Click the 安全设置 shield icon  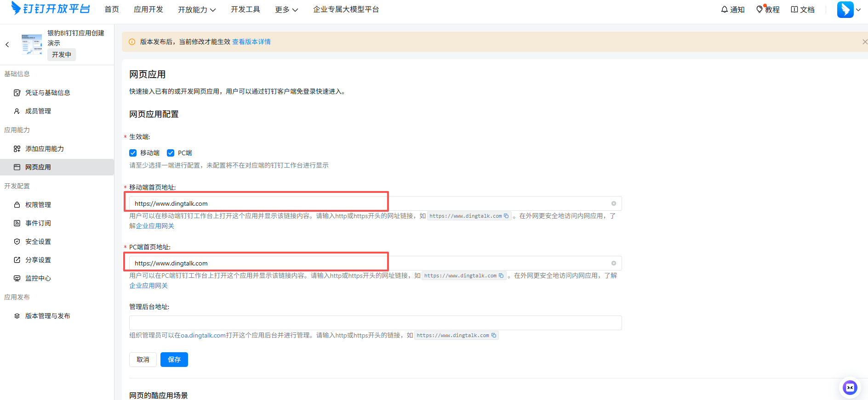pos(17,242)
